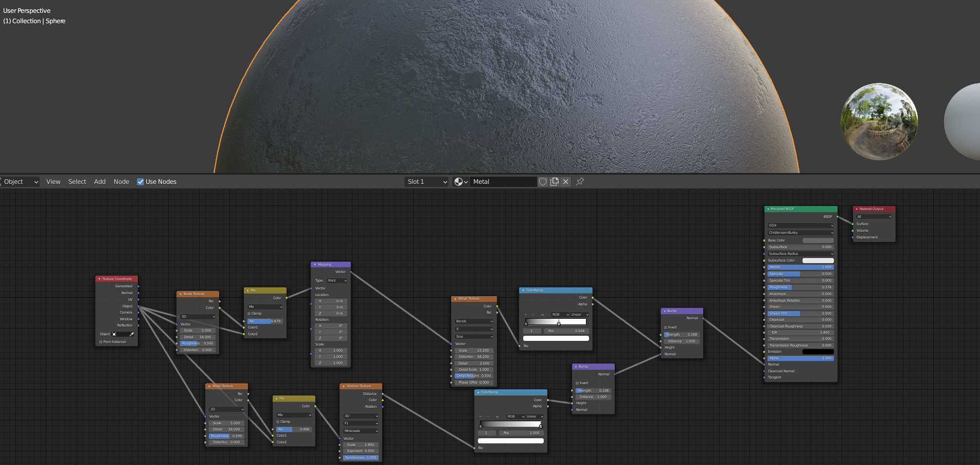The width and height of the screenshot is (980, 465).
Task: Open the Node menu
Action: 121,182
